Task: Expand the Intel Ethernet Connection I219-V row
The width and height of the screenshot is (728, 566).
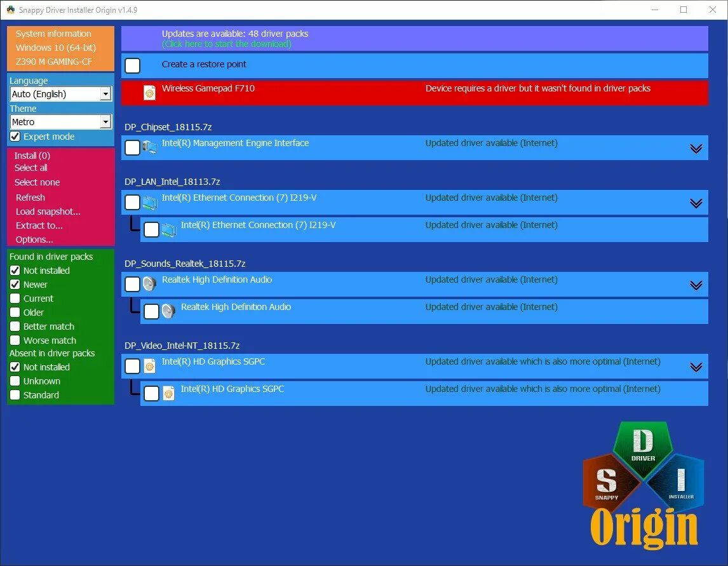Action: [696, 203]
